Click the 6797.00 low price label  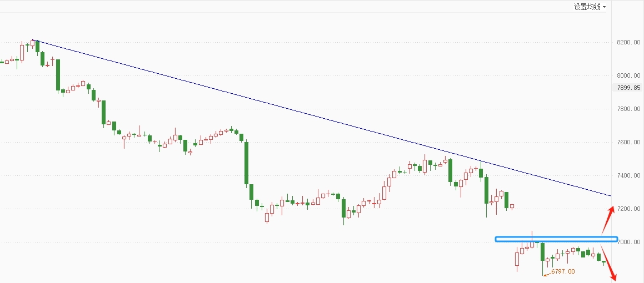(563, 271)
